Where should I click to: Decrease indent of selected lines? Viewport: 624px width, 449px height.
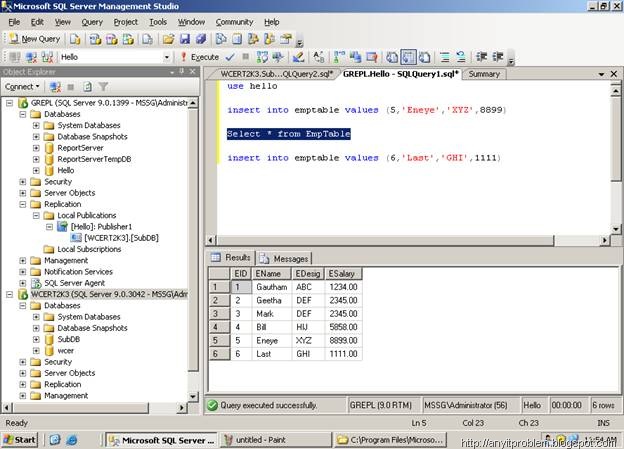click(x=482, y=57)
